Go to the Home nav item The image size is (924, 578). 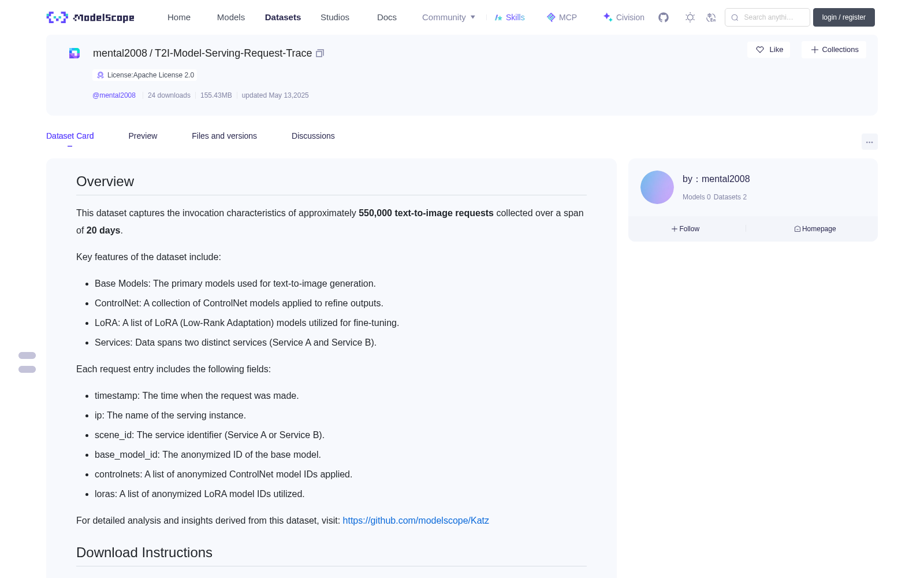tap(179, 17)
